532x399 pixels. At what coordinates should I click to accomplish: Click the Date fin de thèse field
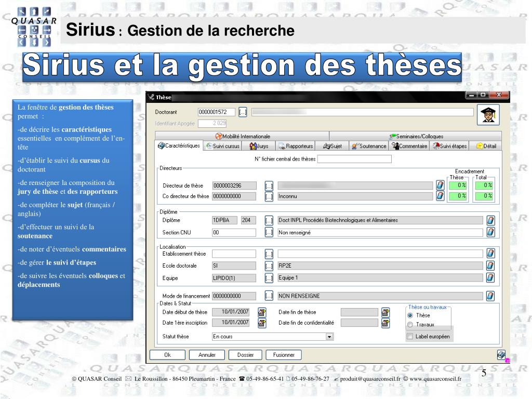360,312
